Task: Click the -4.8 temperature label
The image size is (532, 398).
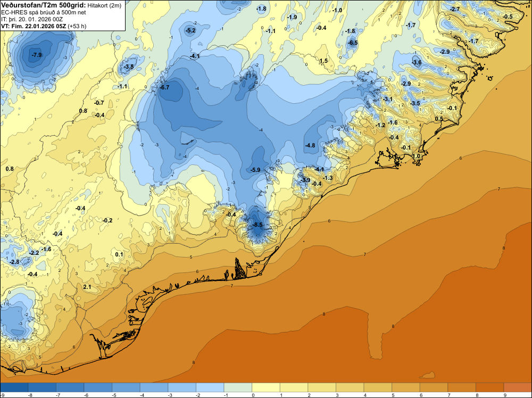Action: point(310,145)
